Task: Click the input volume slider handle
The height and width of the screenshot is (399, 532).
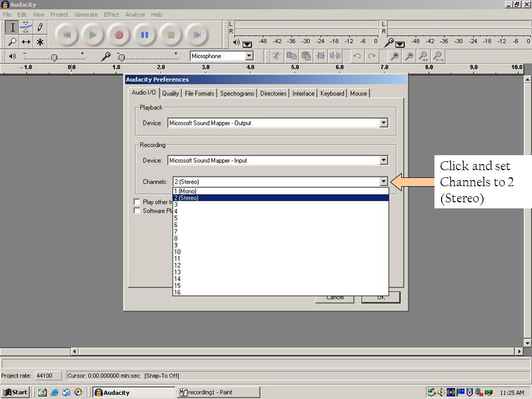Action: coord(122,58)
